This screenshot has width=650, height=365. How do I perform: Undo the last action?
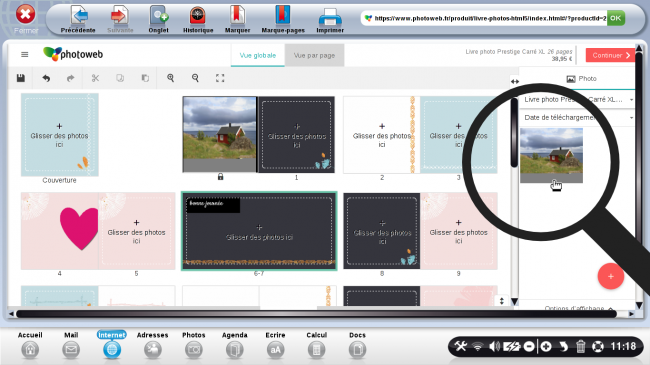point(46,78)
